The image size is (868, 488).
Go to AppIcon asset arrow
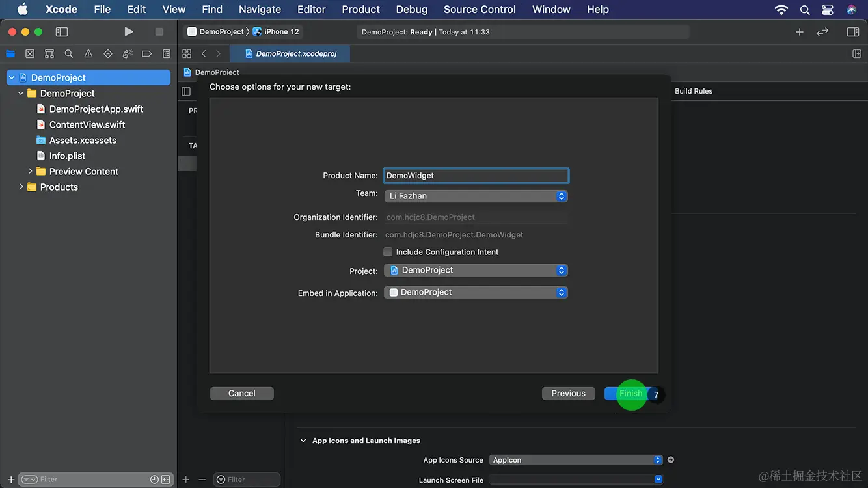click(x=671, y=460)
